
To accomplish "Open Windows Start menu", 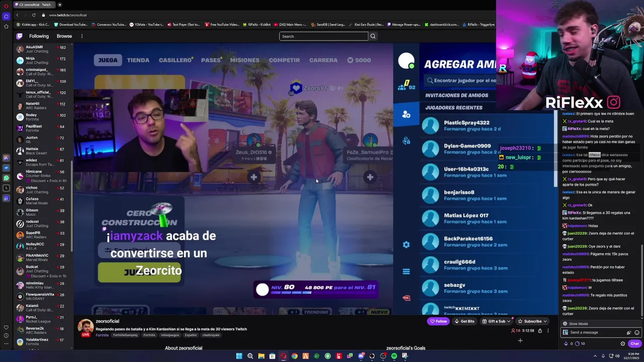I will click(239, 356).
